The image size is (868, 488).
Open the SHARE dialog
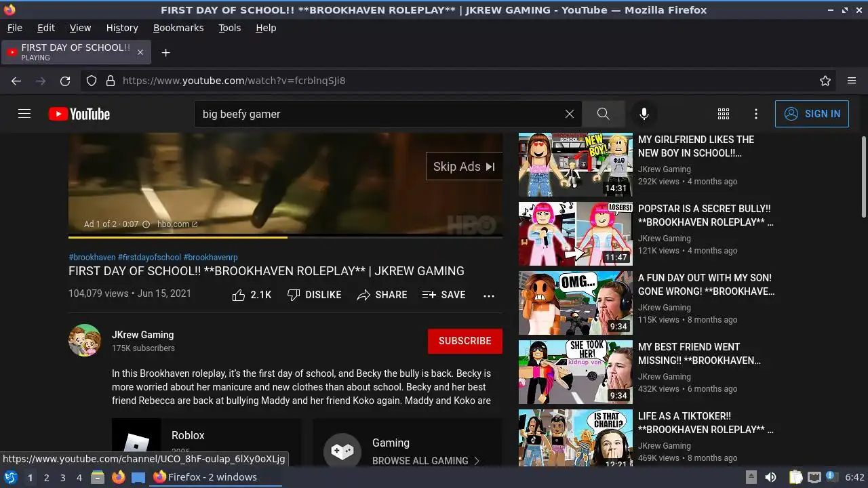[x=382, y=295]
